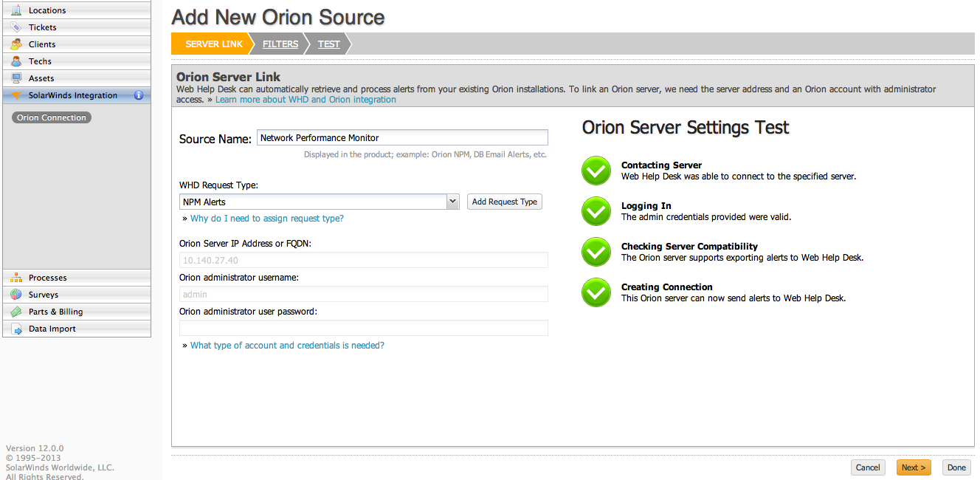
Task: Click Orion Server IP Address field
Action: point(364,260)
